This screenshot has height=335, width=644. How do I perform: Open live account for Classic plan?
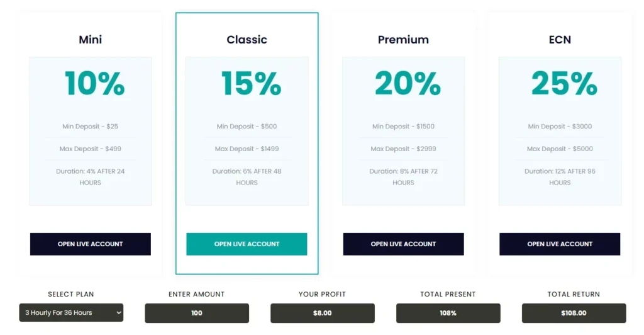coord(247,244)
